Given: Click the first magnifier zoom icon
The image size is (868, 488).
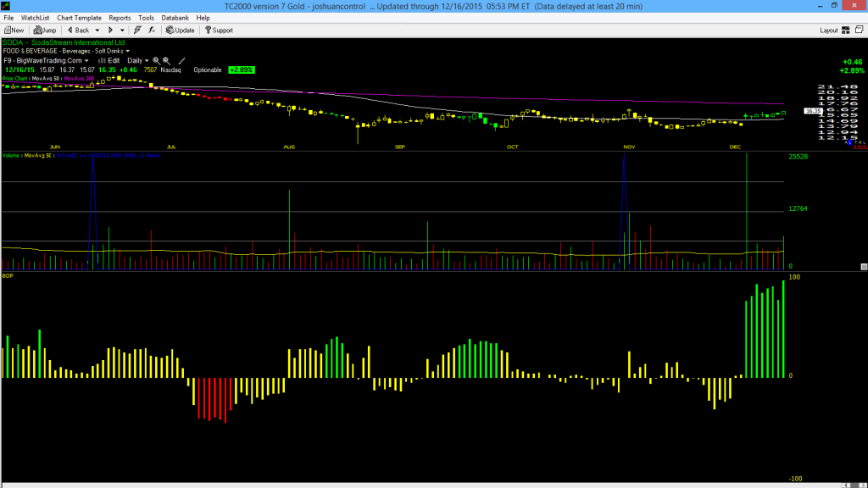Looking at the screenshot, I should [156, 60].
